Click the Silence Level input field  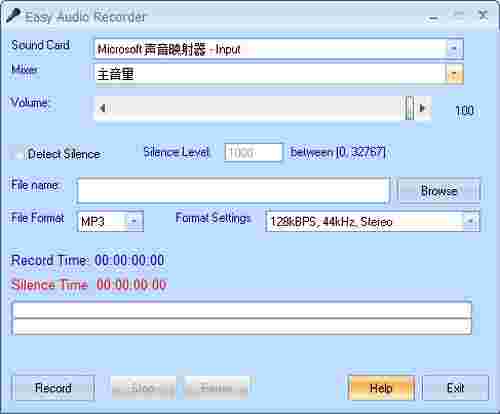coord(253,153)
